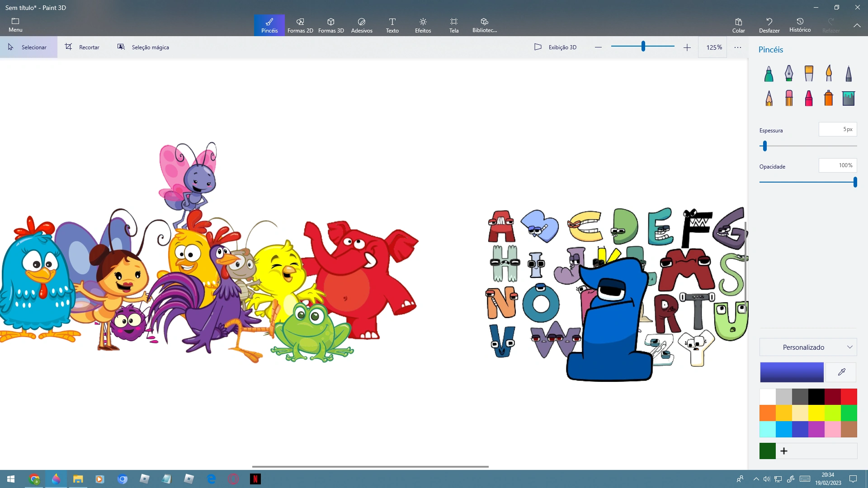Select the Eraser tool

(x=789, y=98)
